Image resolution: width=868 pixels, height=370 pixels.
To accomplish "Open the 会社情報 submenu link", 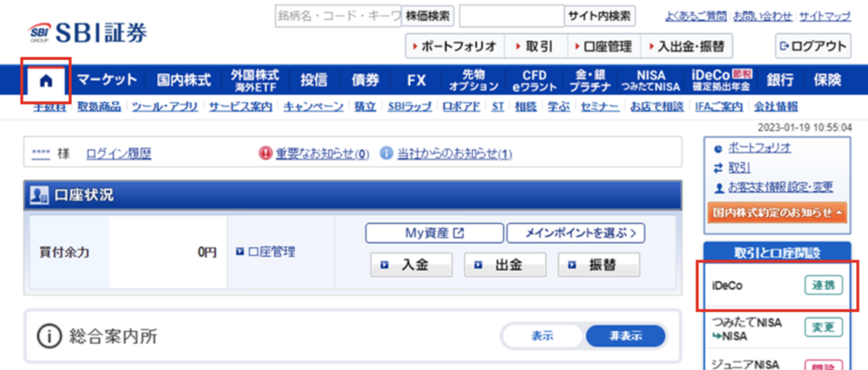I will (x=775, y=106).
